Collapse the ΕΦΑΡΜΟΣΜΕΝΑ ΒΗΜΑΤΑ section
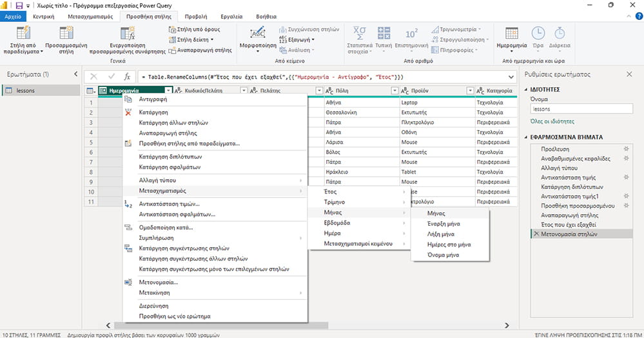The width and height of the screenshot is (644, 338). (x=526, y=137)
